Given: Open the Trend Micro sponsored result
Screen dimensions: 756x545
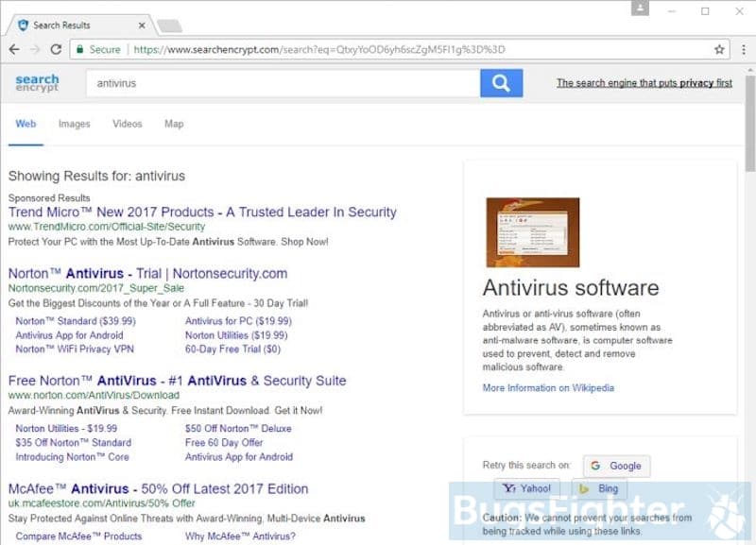Looking at the screenshot, I should tap(202, 212).
